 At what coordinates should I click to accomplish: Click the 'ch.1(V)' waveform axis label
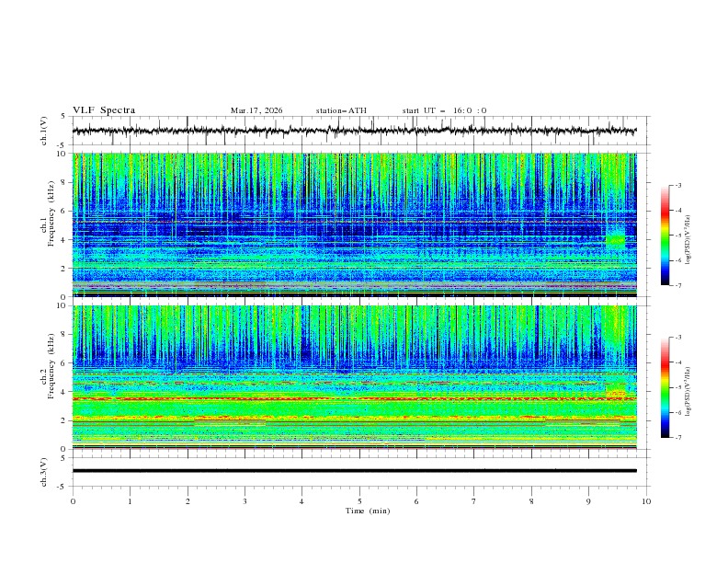tap(44, 131)
